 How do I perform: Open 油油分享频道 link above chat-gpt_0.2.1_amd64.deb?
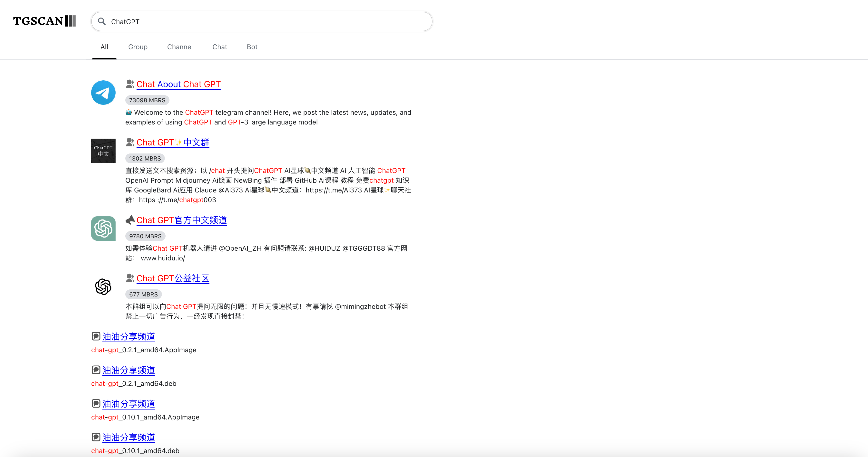[x=129, y=371]
